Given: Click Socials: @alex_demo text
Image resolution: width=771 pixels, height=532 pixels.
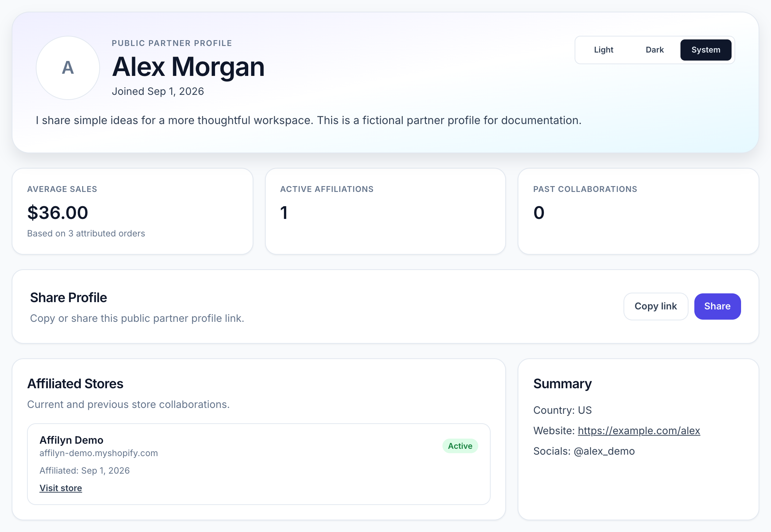Looking at the screenshot, I should 584,451.
